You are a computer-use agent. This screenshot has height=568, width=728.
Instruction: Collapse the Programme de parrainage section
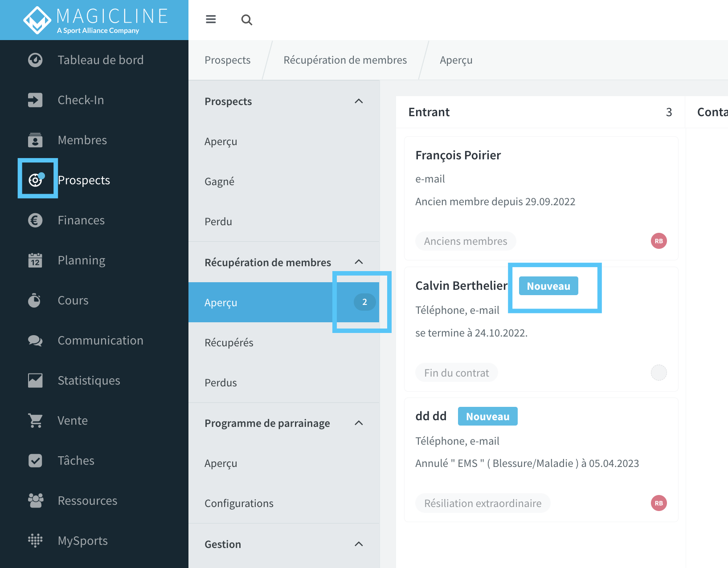tap(359, 423)
